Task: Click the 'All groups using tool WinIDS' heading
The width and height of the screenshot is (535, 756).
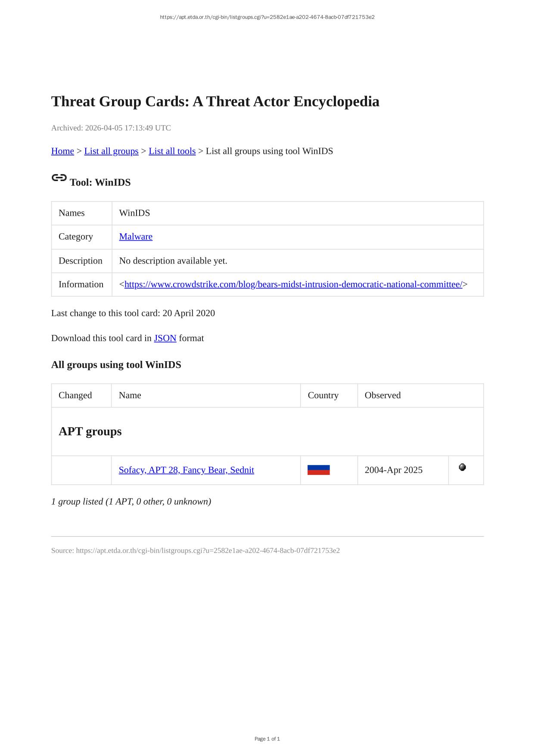Action: point(116,365)
